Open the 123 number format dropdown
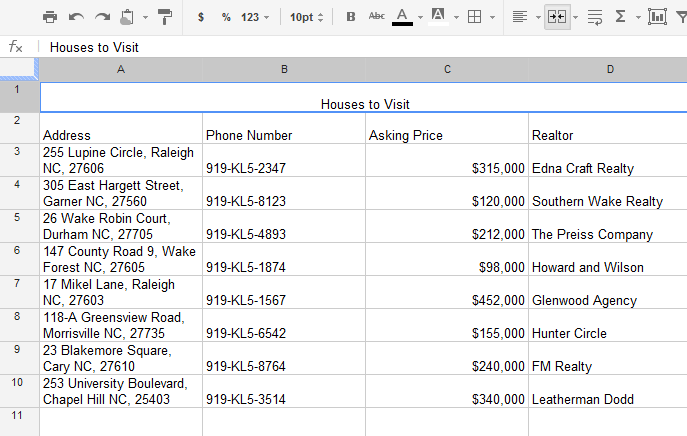This screenshot has height=436, width=687. [x=255, y=17]
